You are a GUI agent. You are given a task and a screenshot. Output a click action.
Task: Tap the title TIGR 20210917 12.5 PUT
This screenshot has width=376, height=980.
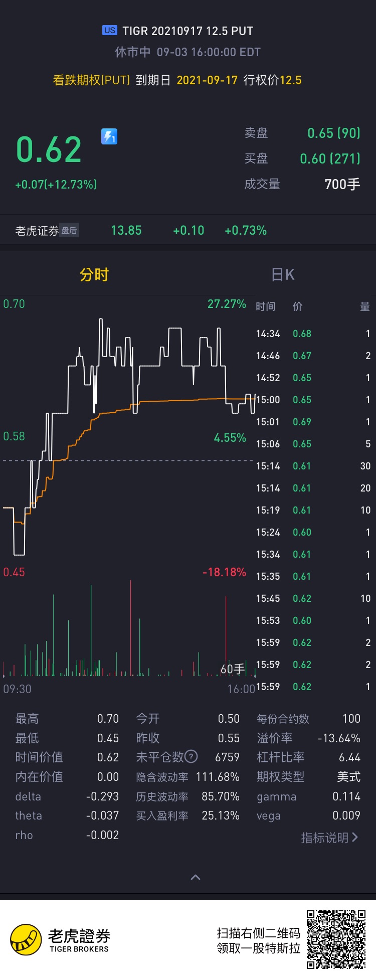tap(188, 31)
